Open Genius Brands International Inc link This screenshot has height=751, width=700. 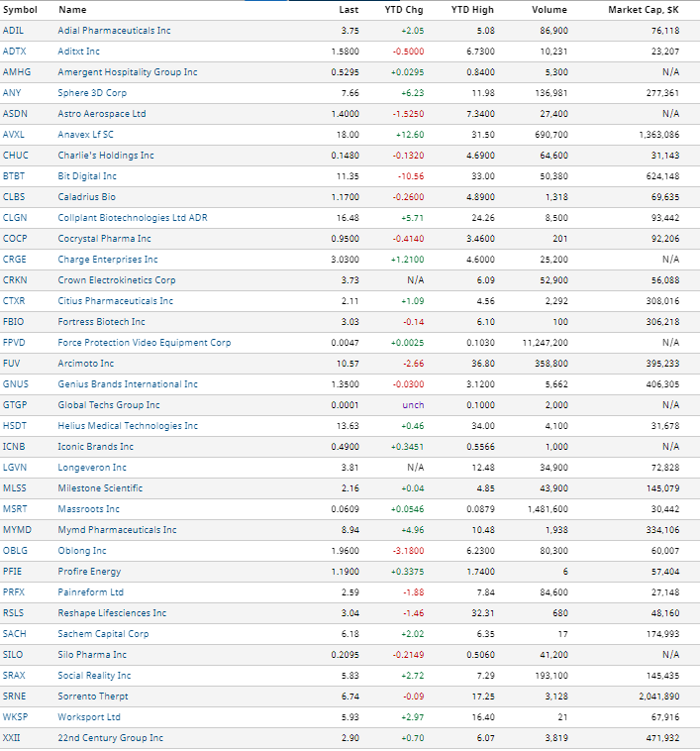(128, 384)
